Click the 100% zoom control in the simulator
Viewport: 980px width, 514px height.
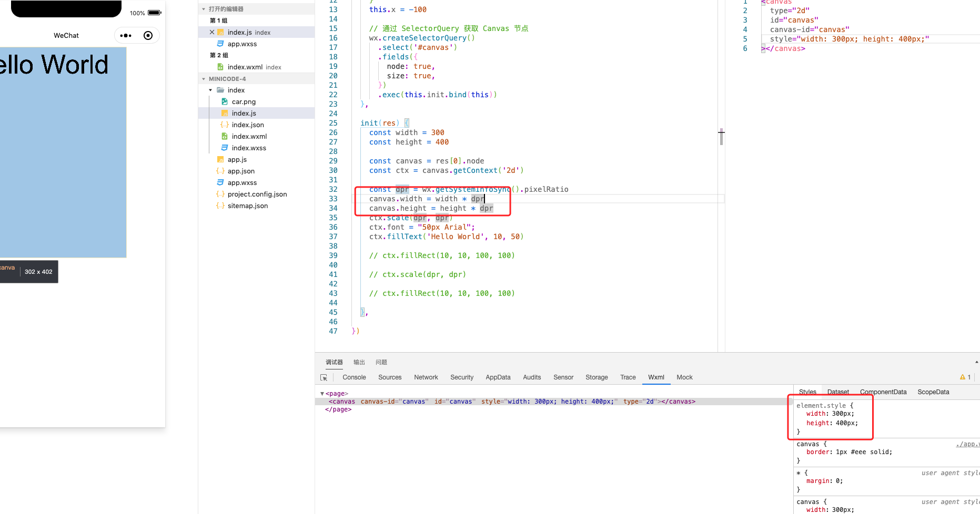[x=137, y=13]
